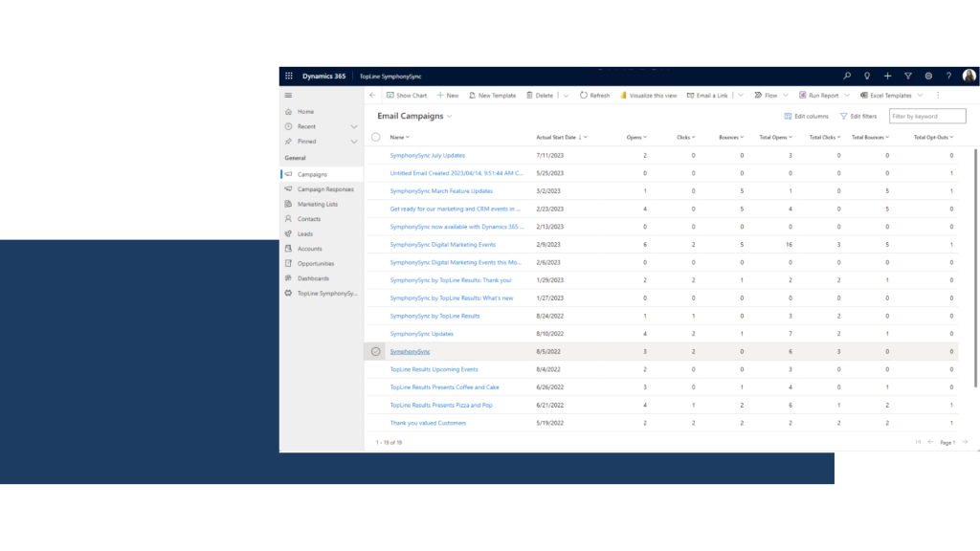Image resolution: width=980 pixels, height=551 pixels.
Task: Expand the Recent section in sidebar
Action: [354, 127]
